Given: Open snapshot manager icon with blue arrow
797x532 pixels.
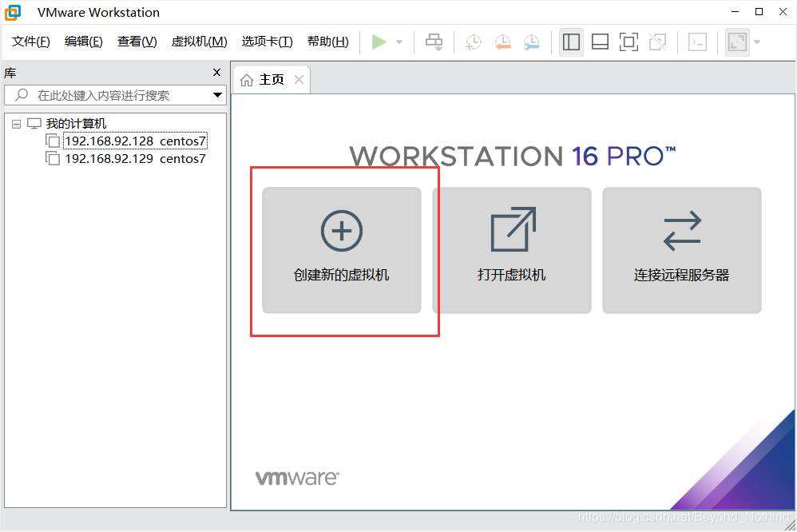Looking at the screenshot, I should click(532, 42).
